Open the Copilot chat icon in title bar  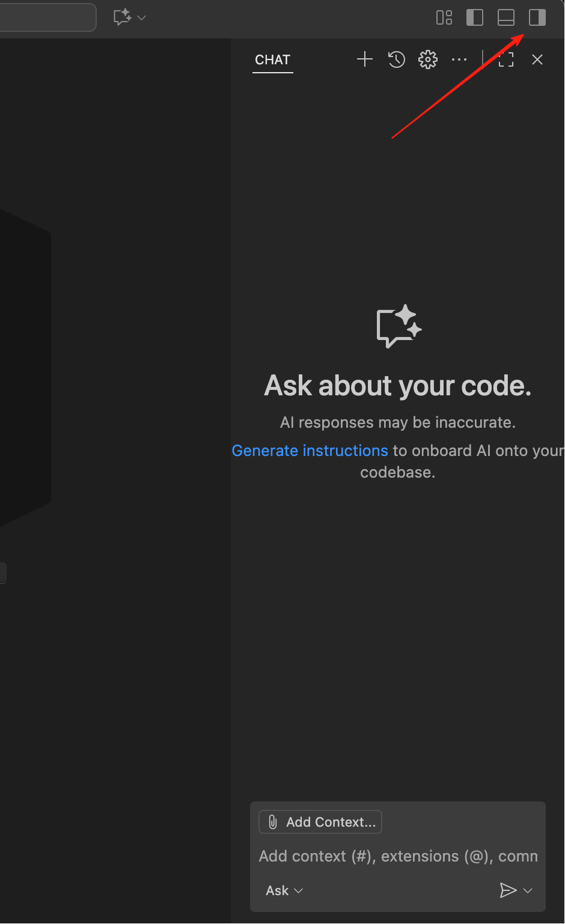(x=123, y=17)
